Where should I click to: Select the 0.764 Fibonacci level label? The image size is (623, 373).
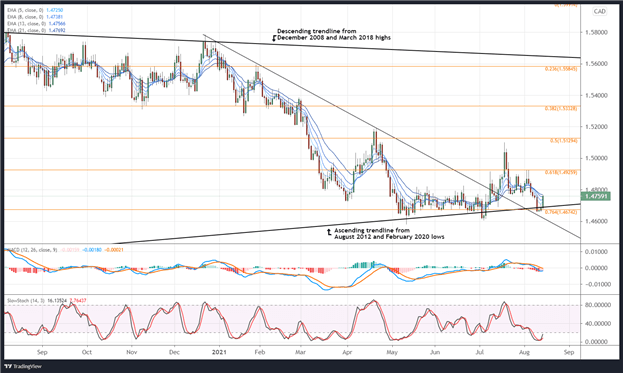561,212
